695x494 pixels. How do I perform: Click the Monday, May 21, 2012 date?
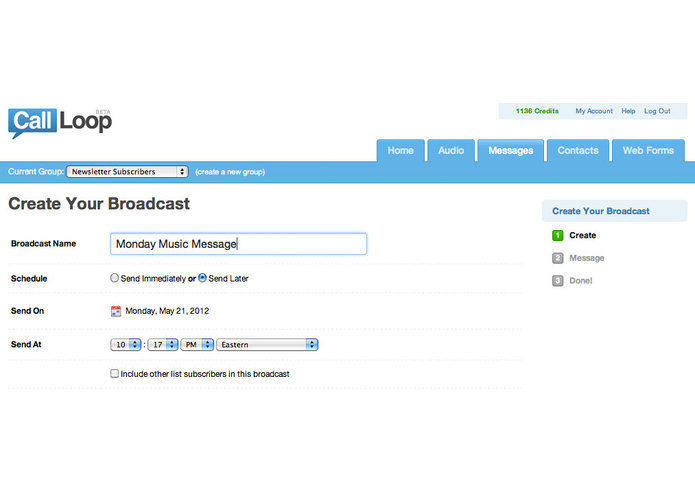167,311
